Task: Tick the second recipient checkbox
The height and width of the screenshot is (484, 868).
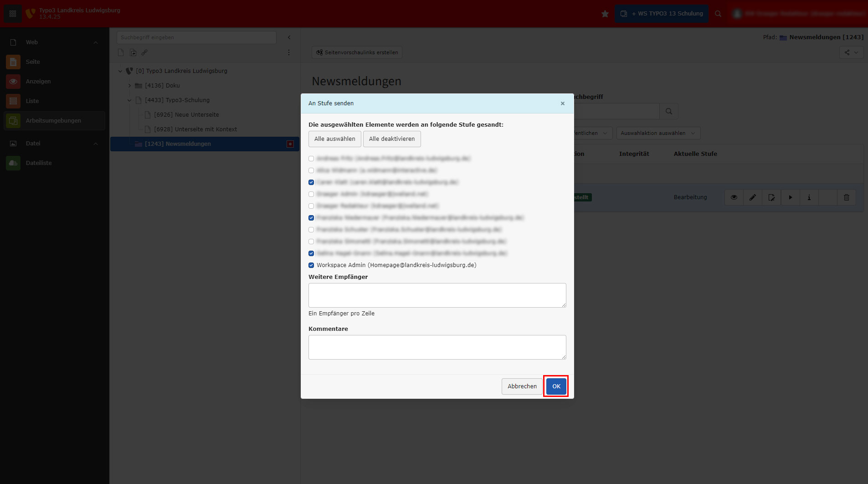Action: coord(311,170)
